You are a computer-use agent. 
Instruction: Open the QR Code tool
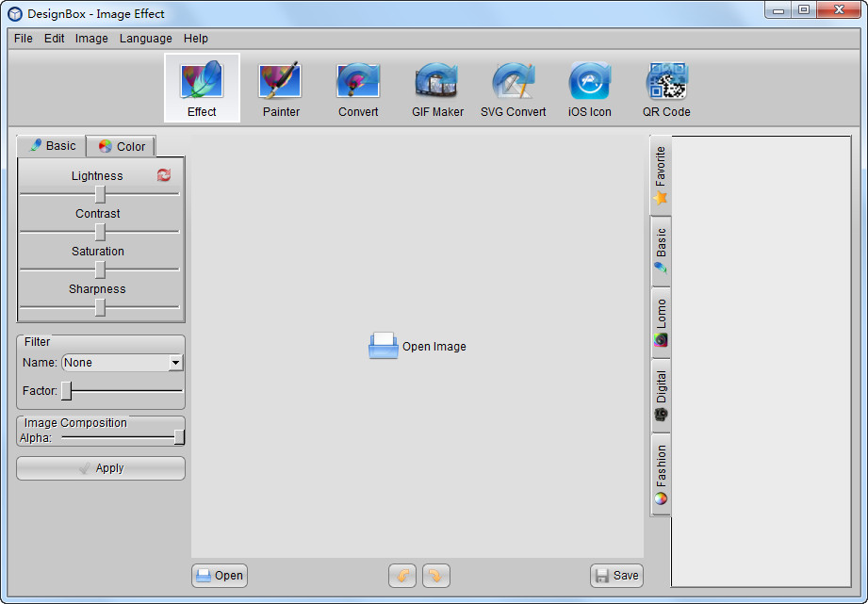pyautogui.click(x=666, y=88)
